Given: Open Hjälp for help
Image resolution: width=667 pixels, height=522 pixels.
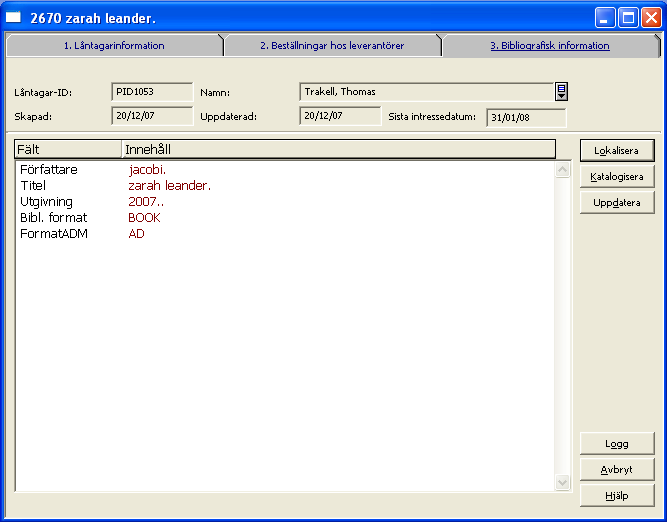Looking at the screenshot, I should click(x=617, y=496).
